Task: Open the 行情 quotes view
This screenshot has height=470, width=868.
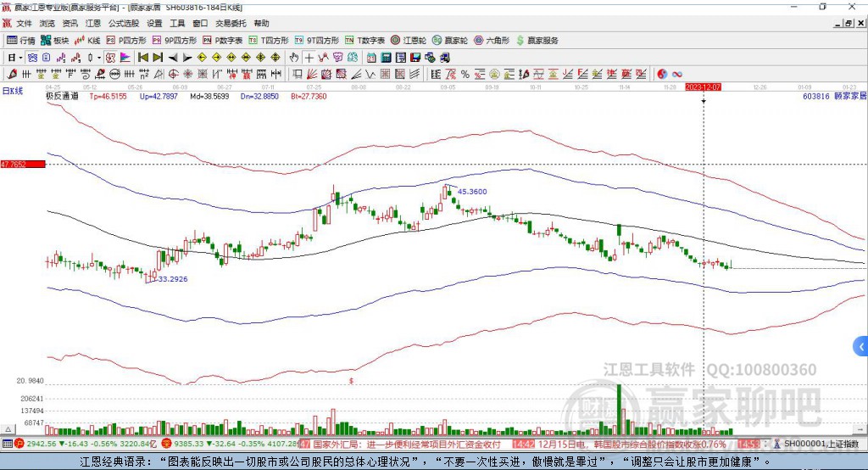Action: point(21,41)
